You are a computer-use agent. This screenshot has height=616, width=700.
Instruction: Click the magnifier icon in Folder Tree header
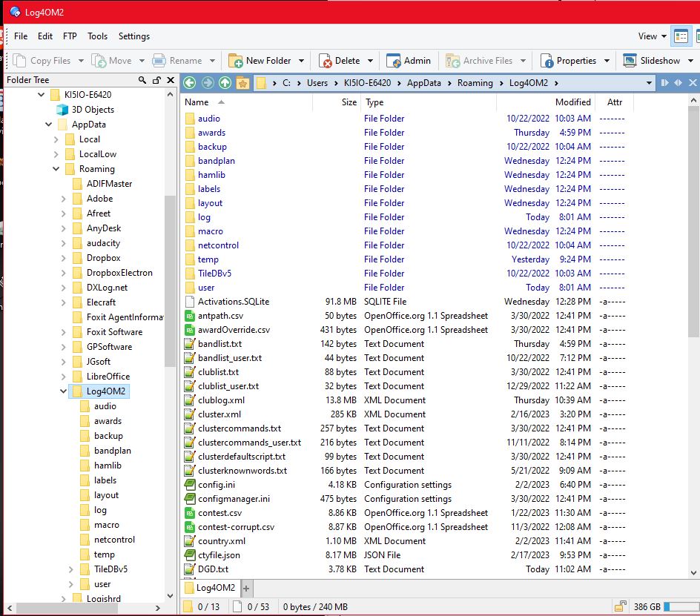click(x=142, y=80)
